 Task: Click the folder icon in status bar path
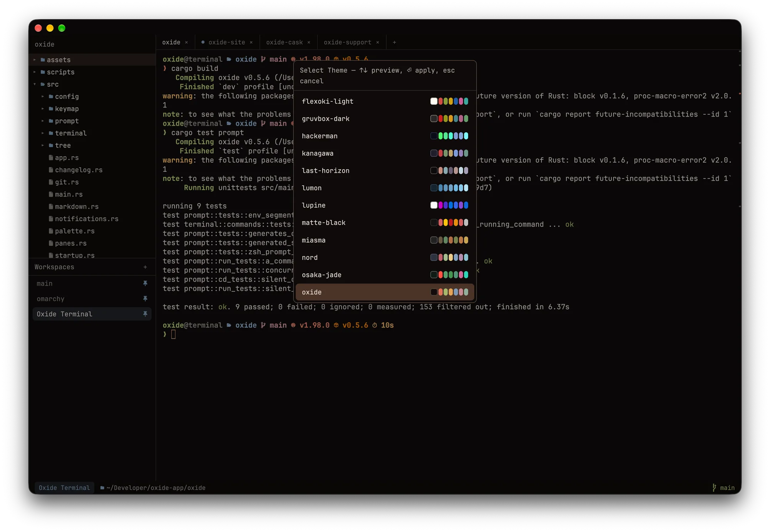click(x=102, y=488)
